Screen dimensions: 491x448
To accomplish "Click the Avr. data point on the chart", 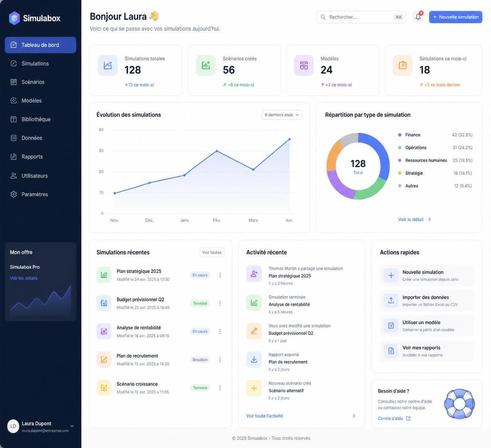I will click(x=289, y=139).
